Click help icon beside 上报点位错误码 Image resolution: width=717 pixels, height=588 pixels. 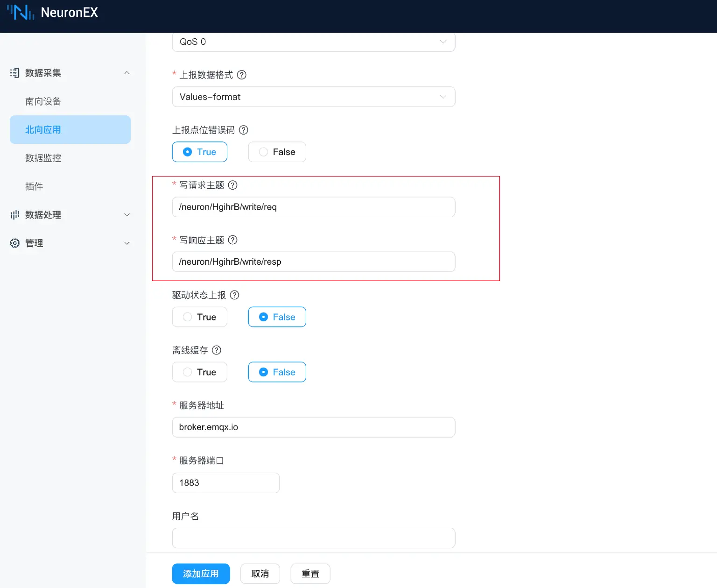tap(244, 130)
